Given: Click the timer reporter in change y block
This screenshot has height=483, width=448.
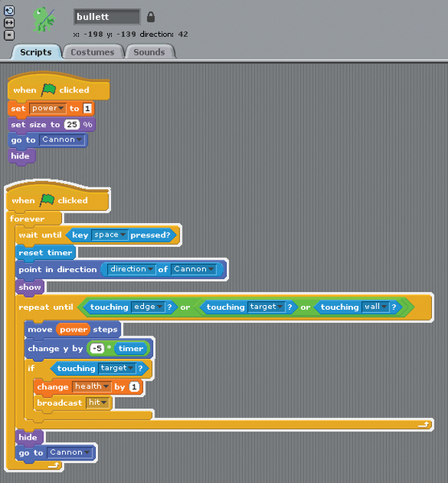Looking at the screenshot, I should (x=131, y=349).
